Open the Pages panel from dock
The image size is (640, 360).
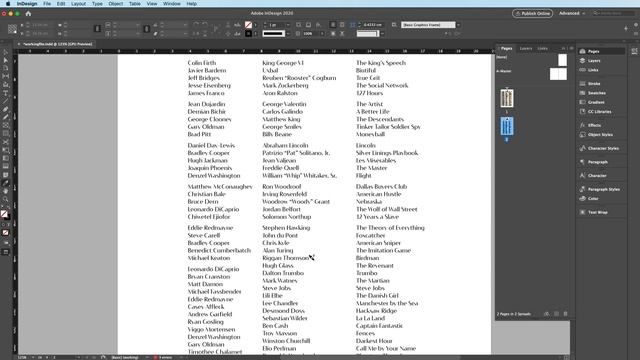pos(601,51)
